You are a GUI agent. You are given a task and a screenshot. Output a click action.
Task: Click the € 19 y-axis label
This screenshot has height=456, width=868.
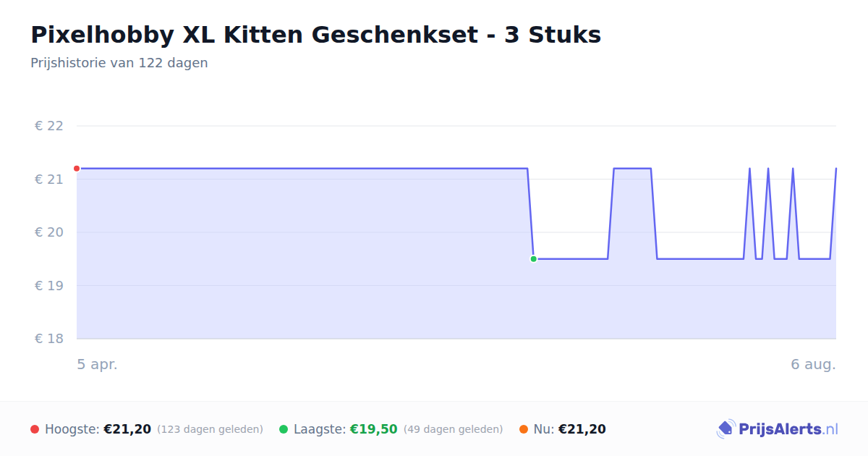coord(49,285)
